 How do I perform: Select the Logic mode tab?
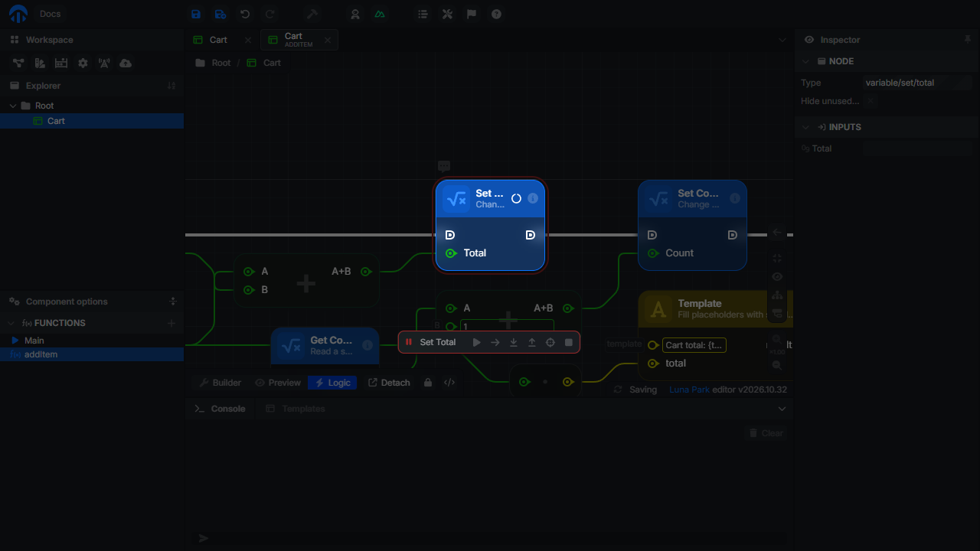click(x=332, y=383)
